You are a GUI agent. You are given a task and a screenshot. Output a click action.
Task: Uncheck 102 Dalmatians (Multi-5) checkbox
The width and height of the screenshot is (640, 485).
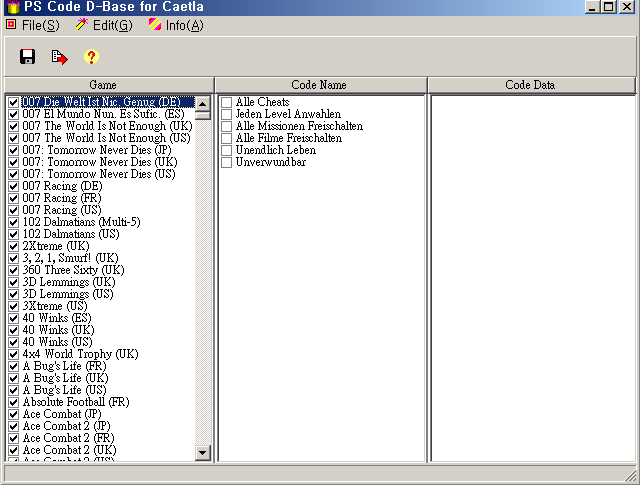pos(13,222)
